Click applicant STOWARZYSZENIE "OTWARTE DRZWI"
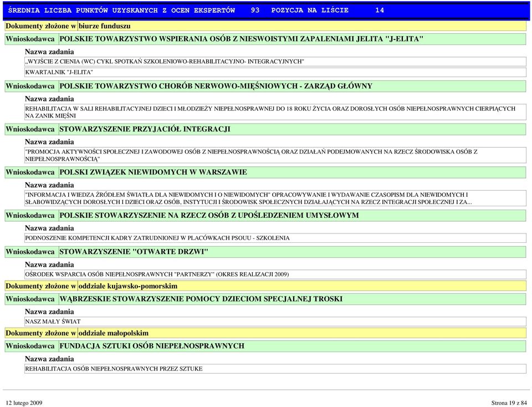The height and width of the screenshot is (407, 532). 134,252
